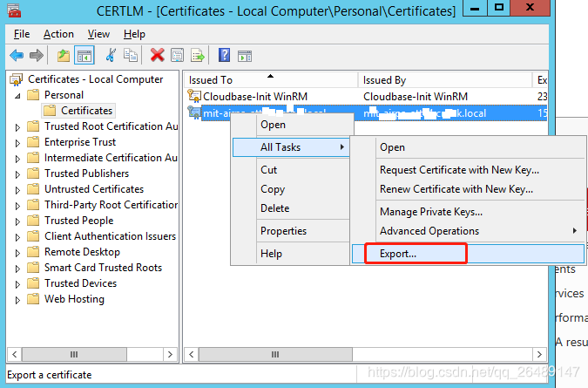This screenshot has width=588, height=388.
Task: Click the Personal folder icon
Action: tap(33, 95)
